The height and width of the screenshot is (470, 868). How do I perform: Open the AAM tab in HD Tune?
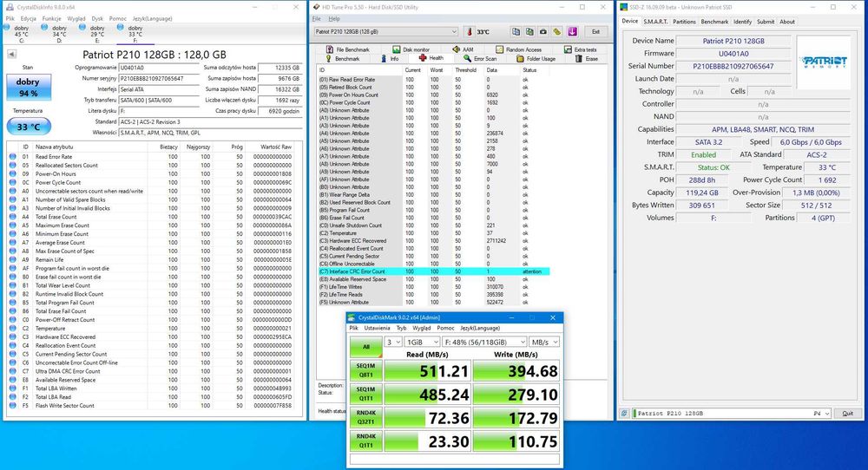pos(463,49)
